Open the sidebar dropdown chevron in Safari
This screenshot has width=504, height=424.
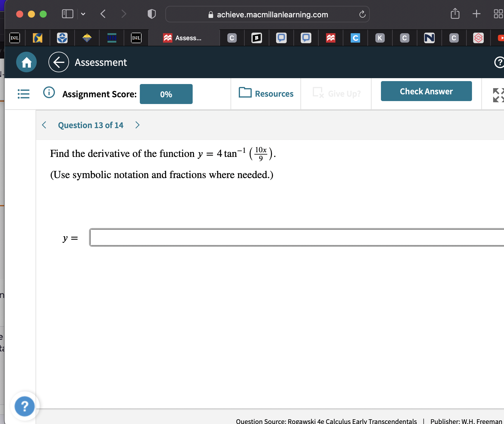pos(83,14)
